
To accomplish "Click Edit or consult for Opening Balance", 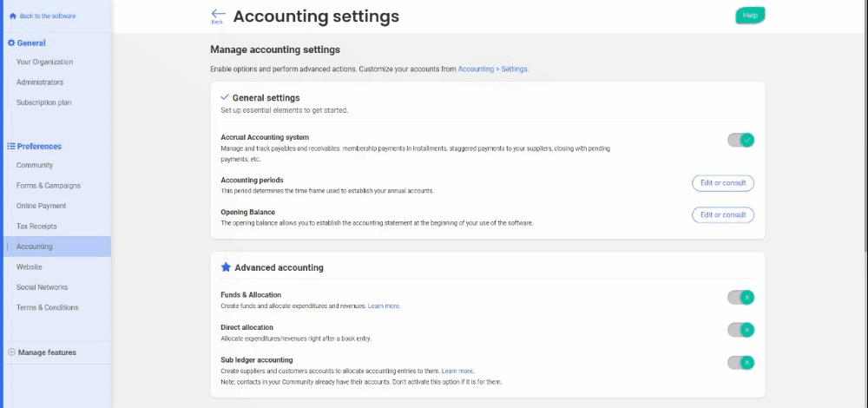I will [723, 214].
